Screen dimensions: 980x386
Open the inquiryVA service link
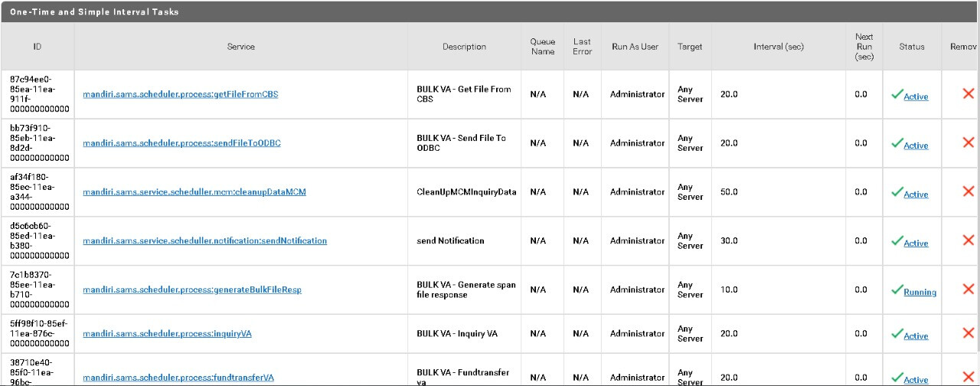[x=167, y=334]
